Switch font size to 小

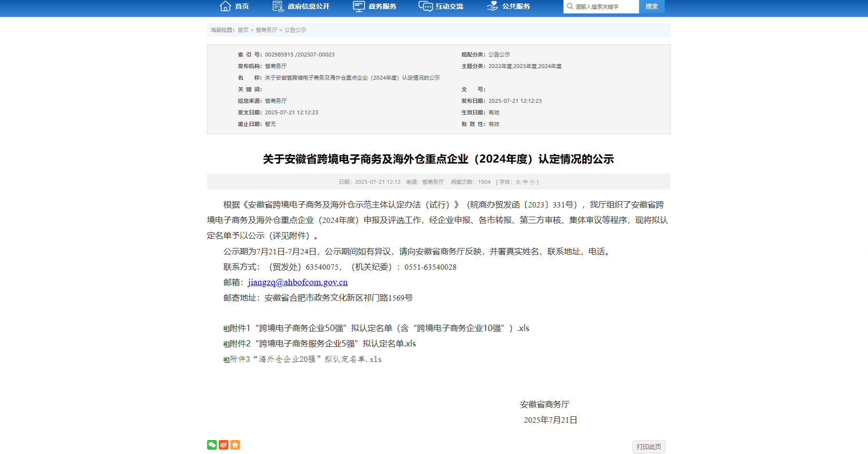(532, 182)
